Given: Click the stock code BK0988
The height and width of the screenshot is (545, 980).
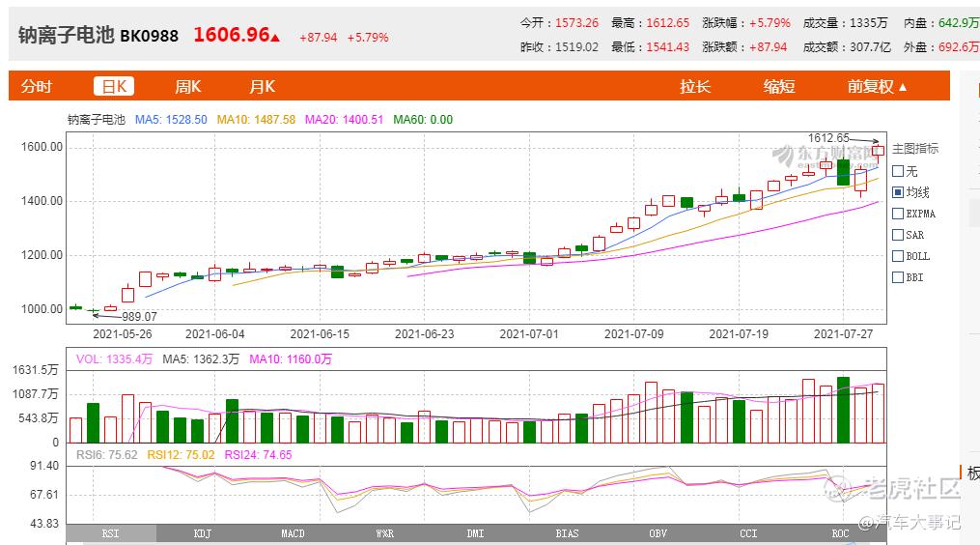Looking at the screenshot, I should pyautogui.click(x=150, y=37).
